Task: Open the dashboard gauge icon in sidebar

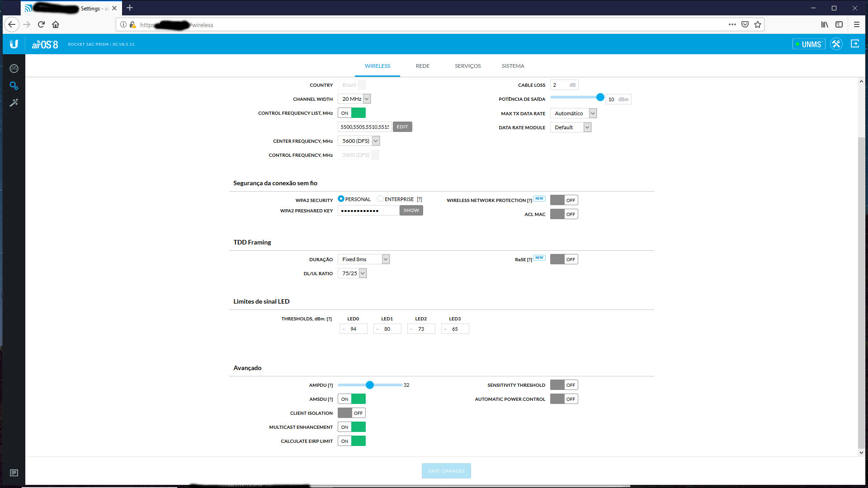Action: (14, 69)
